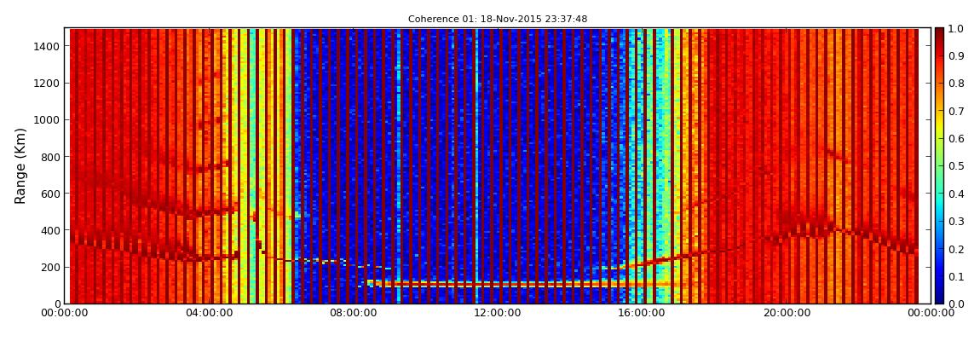Click the dark red top of the colorbar
The height and width of the screenshot is (347, 980).
tap(940, 34)
